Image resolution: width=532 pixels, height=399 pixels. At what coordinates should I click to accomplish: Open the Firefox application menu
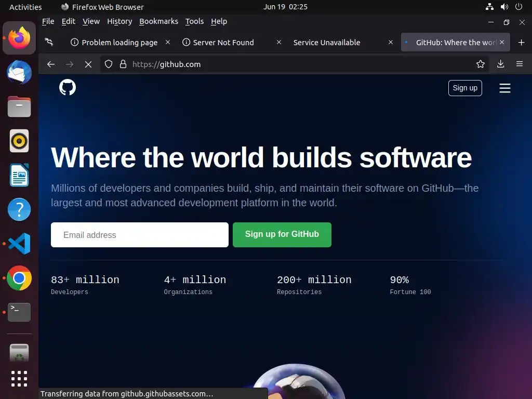tap(520, 64)
